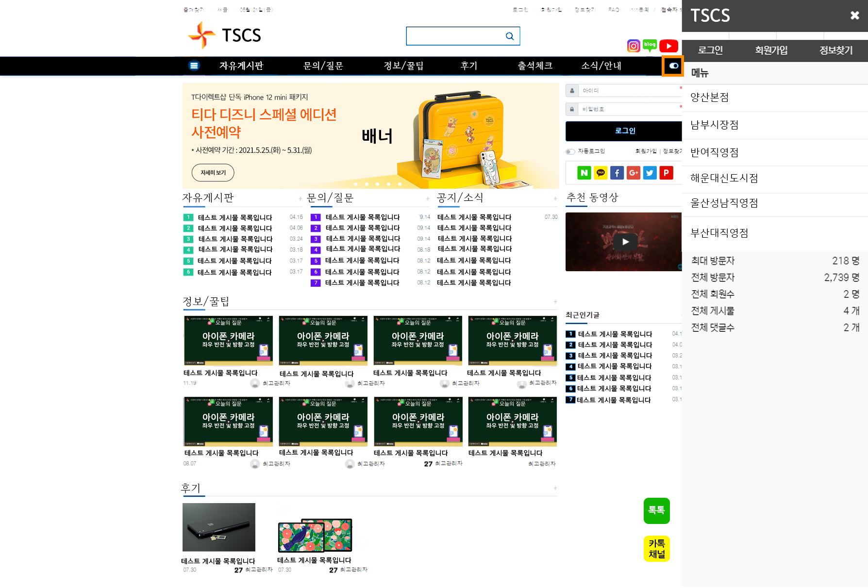Toggle the orange-highlighted side panel switch
Image resolution: width=868 pixels, height=588 pixels.
point(673,66)
